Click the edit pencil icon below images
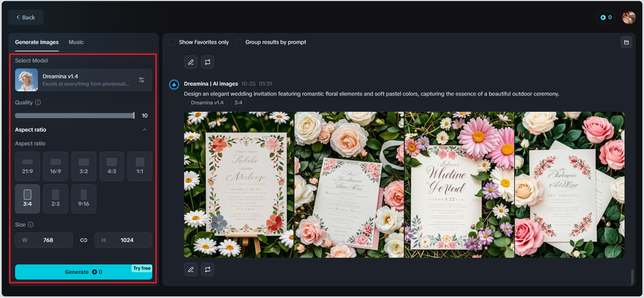This screenshot has height=298, width=644. click(191, 270)
